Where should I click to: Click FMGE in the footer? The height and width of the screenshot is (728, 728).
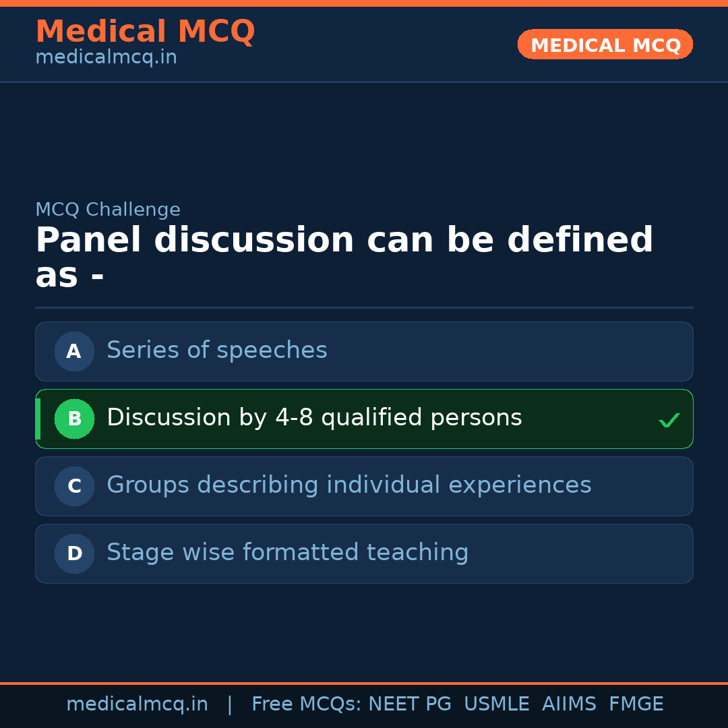(636, 704)
